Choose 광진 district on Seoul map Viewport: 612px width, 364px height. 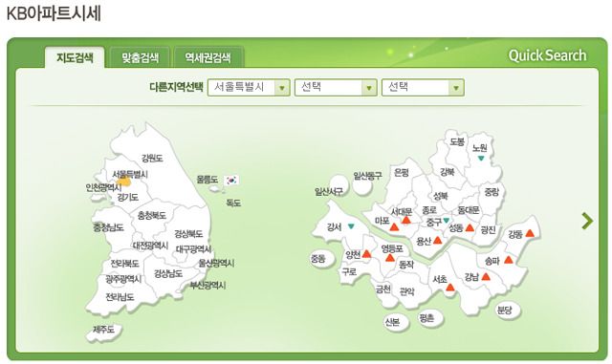click(x=488, y=230)
